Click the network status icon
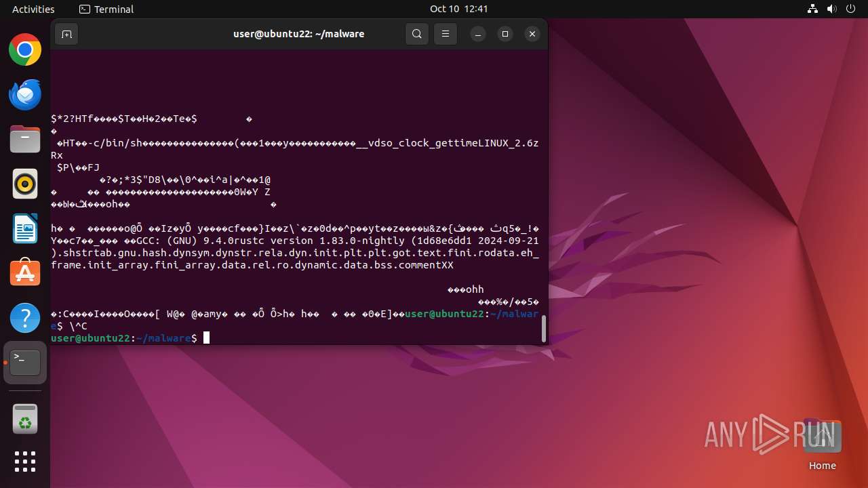Viewport: 868px width, 488px height. click(x=812, y=9)
